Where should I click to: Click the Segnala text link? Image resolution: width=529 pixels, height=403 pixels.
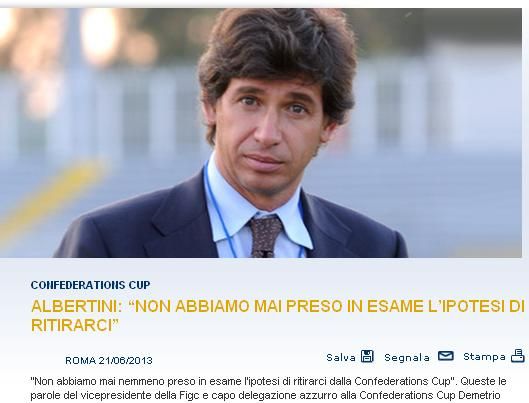click(x=407, y=358)
